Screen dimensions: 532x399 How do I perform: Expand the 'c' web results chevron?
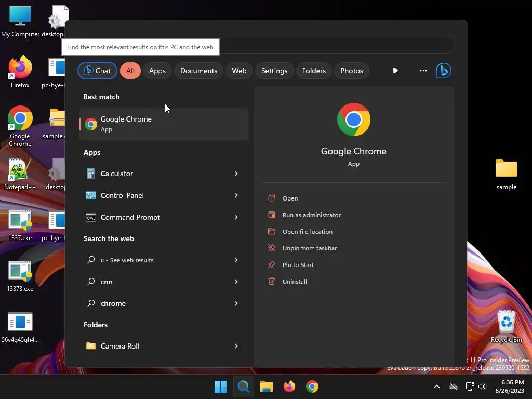[x=236, y=260]
